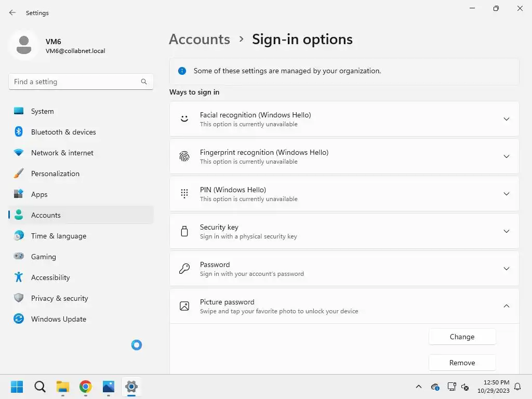Click the PIN keypad dots icon
The width and height of the screenshot is (532, 399).
pos(184,193)
